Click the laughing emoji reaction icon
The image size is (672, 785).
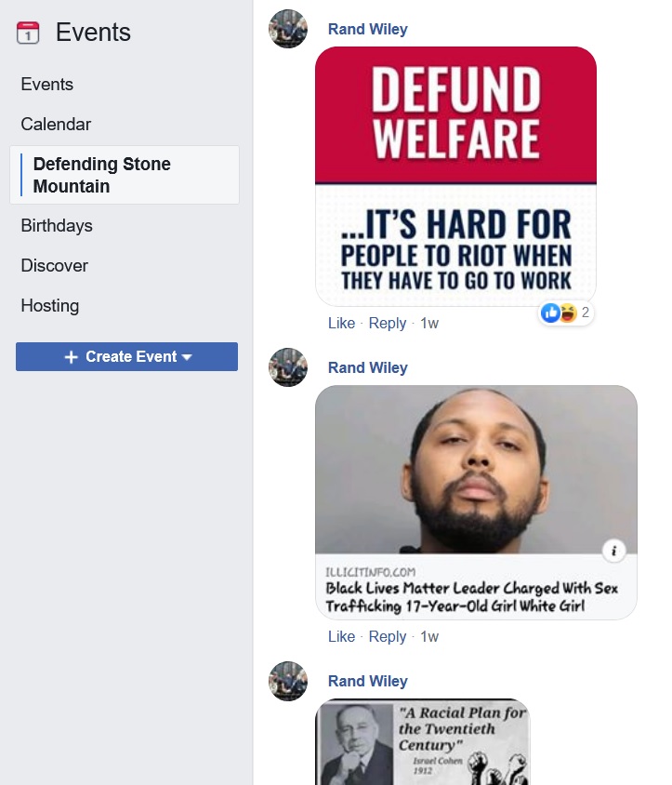[x=568, y=313]
